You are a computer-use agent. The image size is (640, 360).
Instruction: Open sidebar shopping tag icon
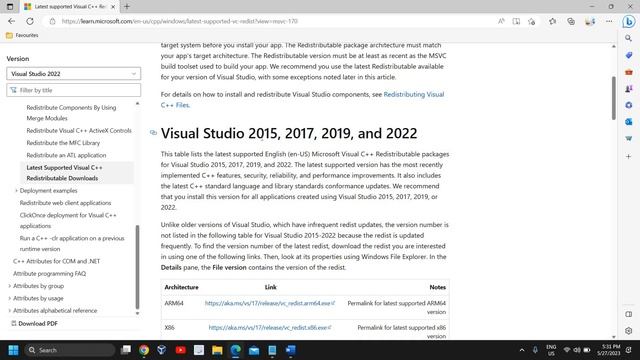(629, 55)
